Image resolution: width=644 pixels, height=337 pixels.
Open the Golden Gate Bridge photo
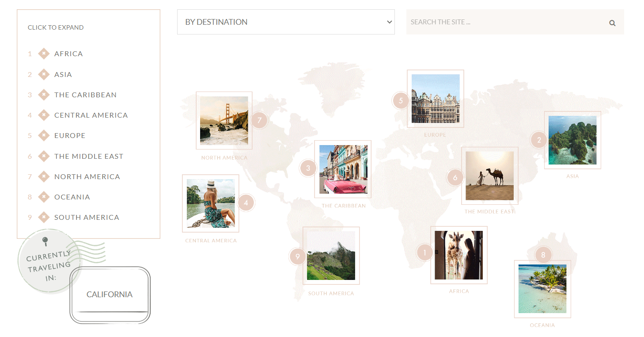coord(224,120)
